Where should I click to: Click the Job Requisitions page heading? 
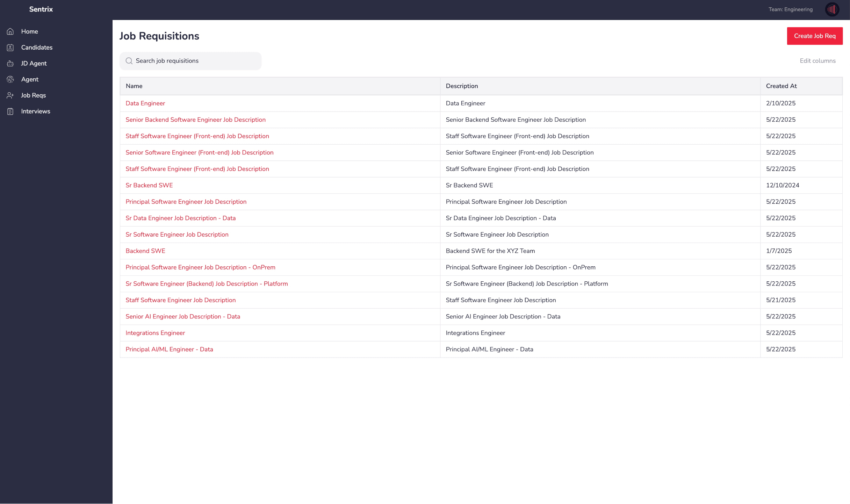[159, 36]
